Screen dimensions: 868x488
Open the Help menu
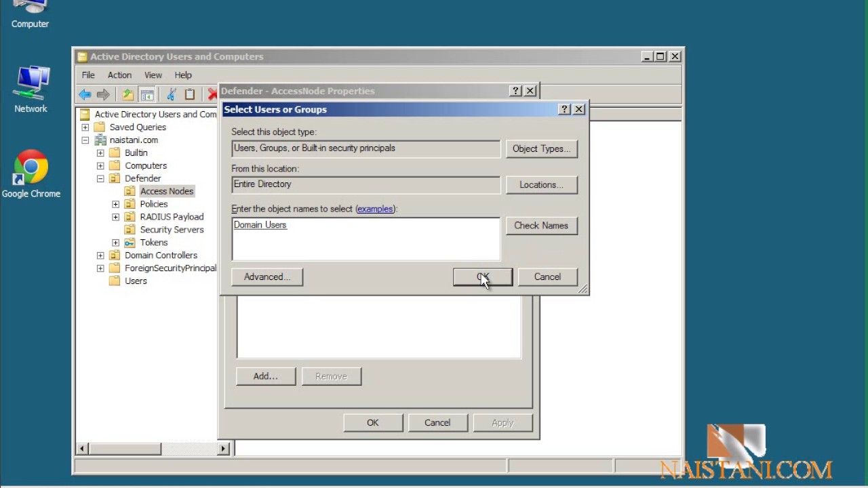tap(183, 75)
